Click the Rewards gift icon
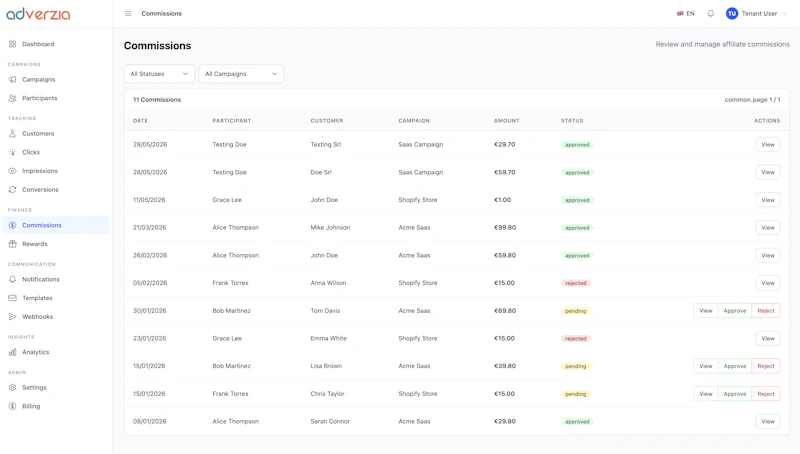The image size is (800, 454). (12, 244)
